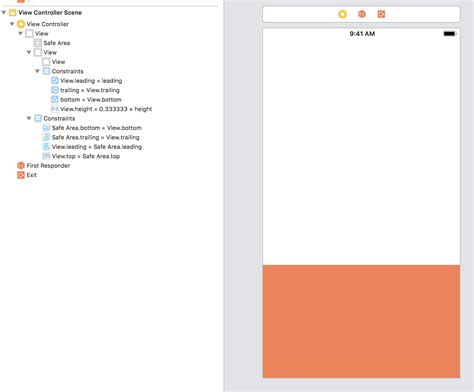
Task: Select the Exit row in outline
Action: pyautogui.click(x=32, y=175)
